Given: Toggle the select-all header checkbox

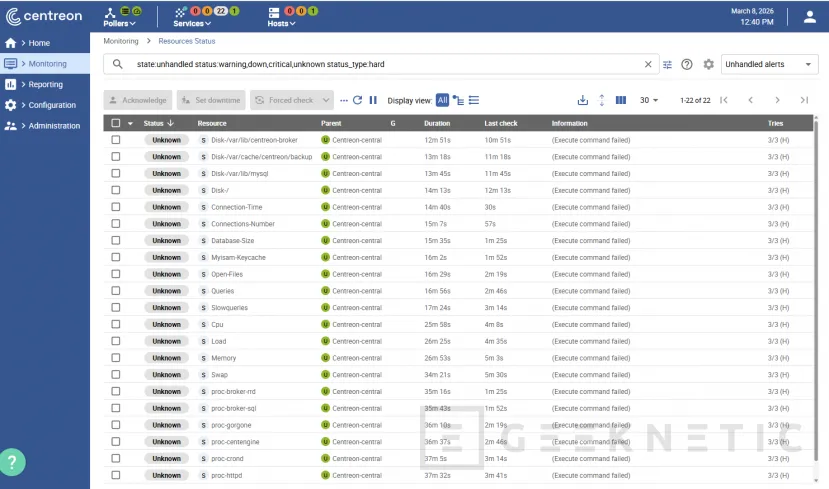Looking at the screenshot, I should pos(116,123).
